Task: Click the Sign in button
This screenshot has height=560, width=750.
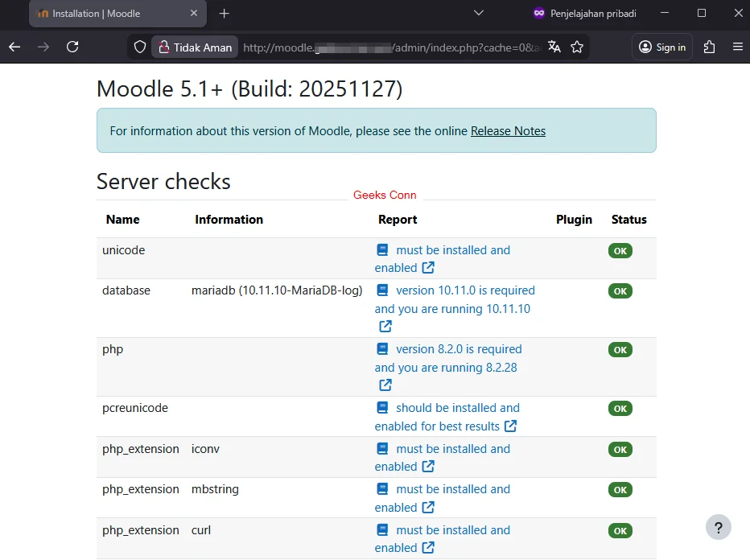Action: tap(661, 47)
